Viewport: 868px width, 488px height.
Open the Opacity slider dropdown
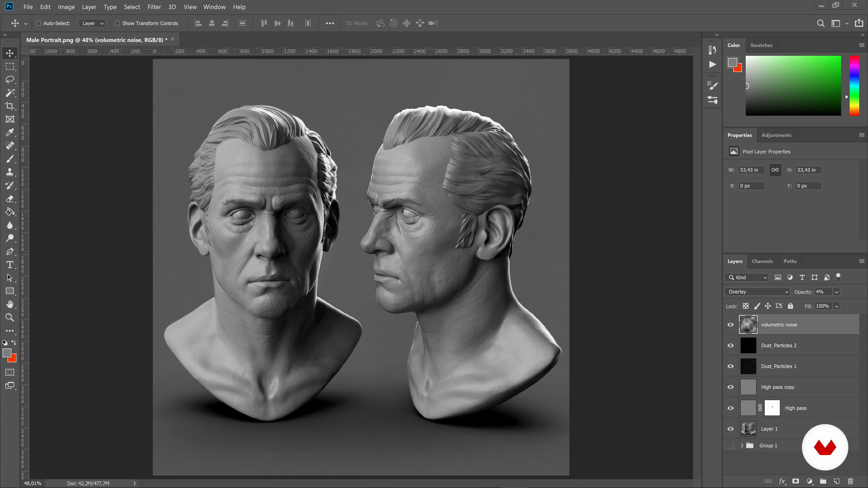click(836, 292)
